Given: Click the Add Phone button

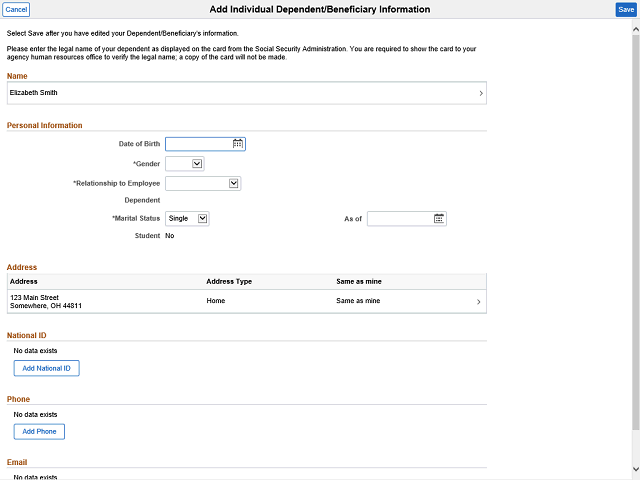Looking at the screenshot, I should [39, 431].
